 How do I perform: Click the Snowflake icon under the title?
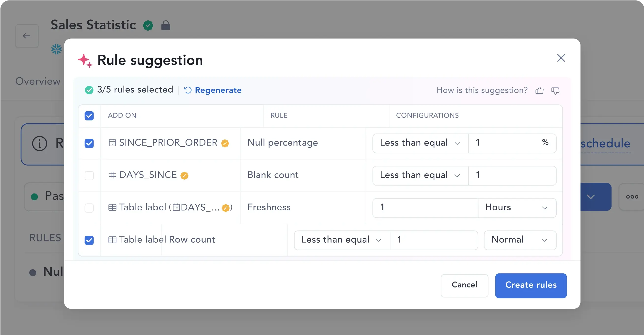[57, 49]
